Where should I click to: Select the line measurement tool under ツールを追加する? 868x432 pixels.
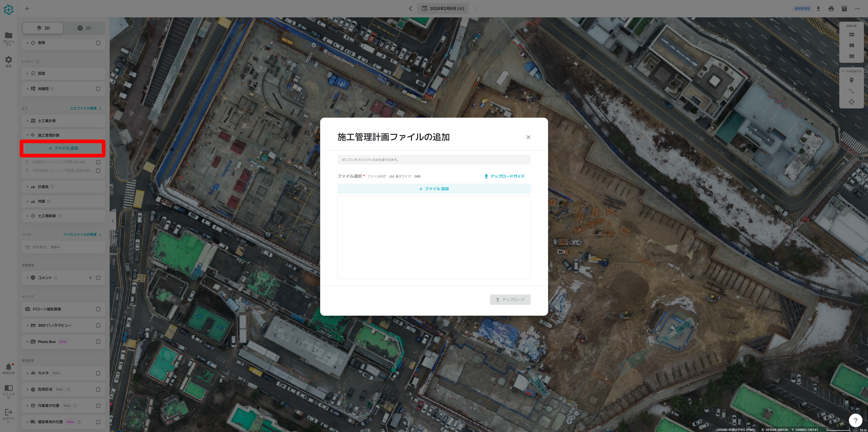pyautogui.click(x=851, y=91)
